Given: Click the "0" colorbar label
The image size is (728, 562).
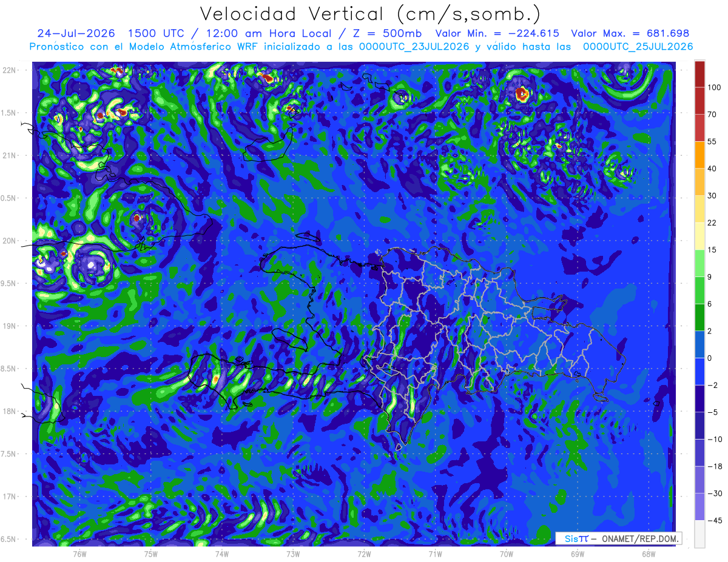Looking at the screenshot, I should [x=710, y=358].
